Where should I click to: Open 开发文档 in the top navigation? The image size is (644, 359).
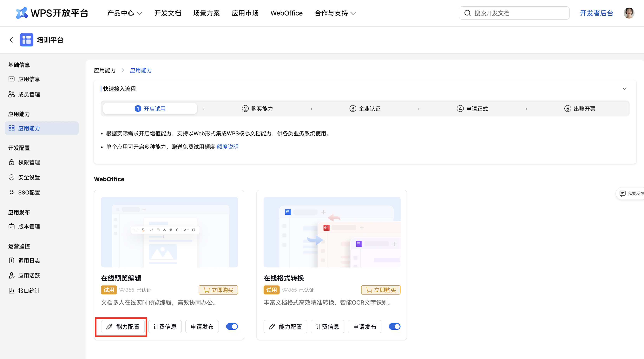point(168,13)
